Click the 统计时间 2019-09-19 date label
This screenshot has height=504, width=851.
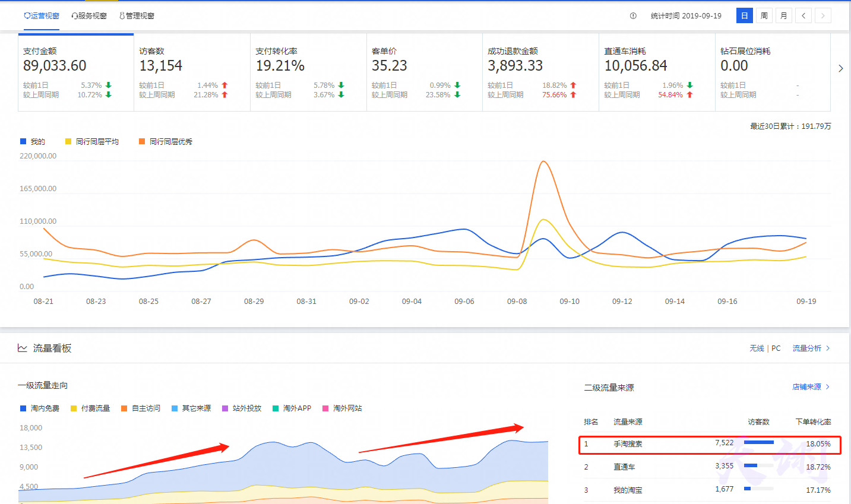(x=686, y=16)
